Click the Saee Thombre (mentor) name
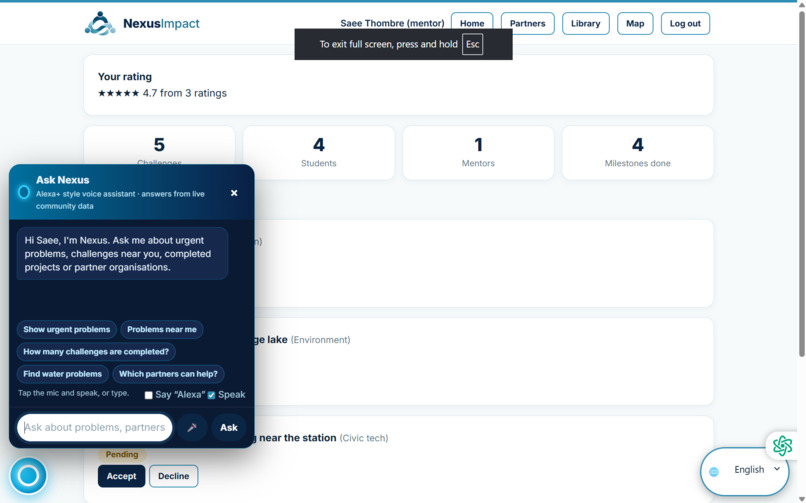Screen dimensions: 806x503 click(x=392, y=24)
